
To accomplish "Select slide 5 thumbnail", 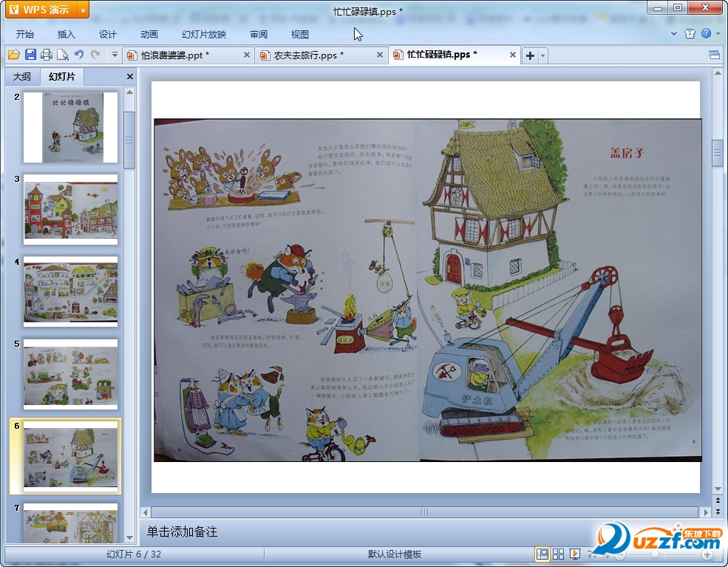I will point(70,374).
